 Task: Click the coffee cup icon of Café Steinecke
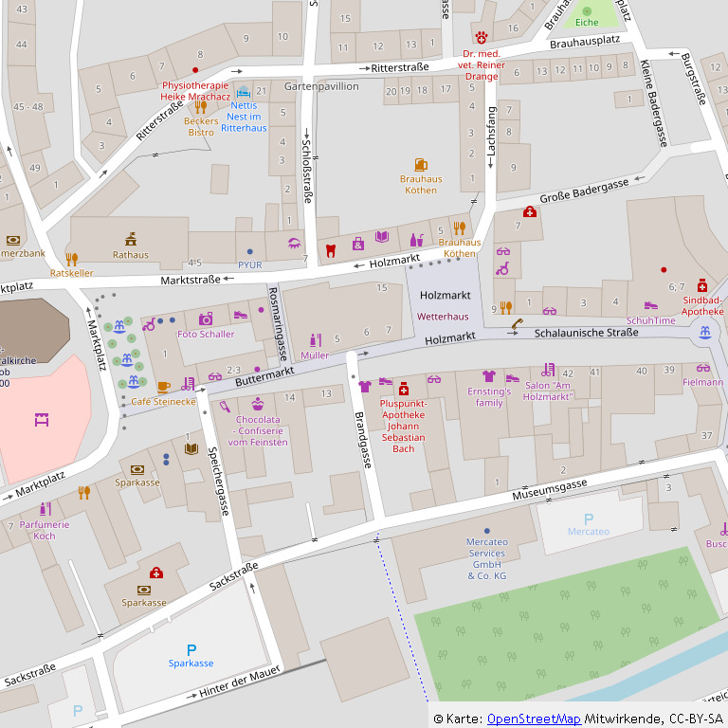click(163, 387)
